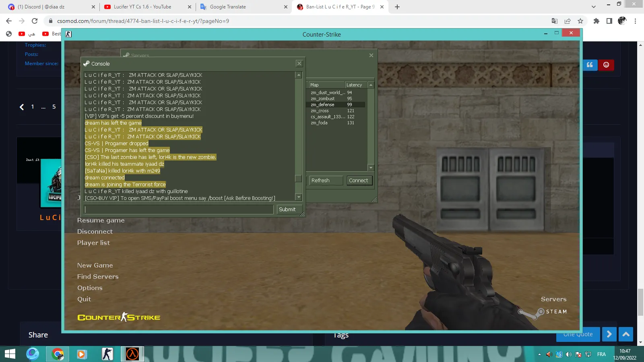Open Chrome from the taskbar
The width and height of the screenshot is (644, 362).
pyautogui.click(x=58, y=354)
